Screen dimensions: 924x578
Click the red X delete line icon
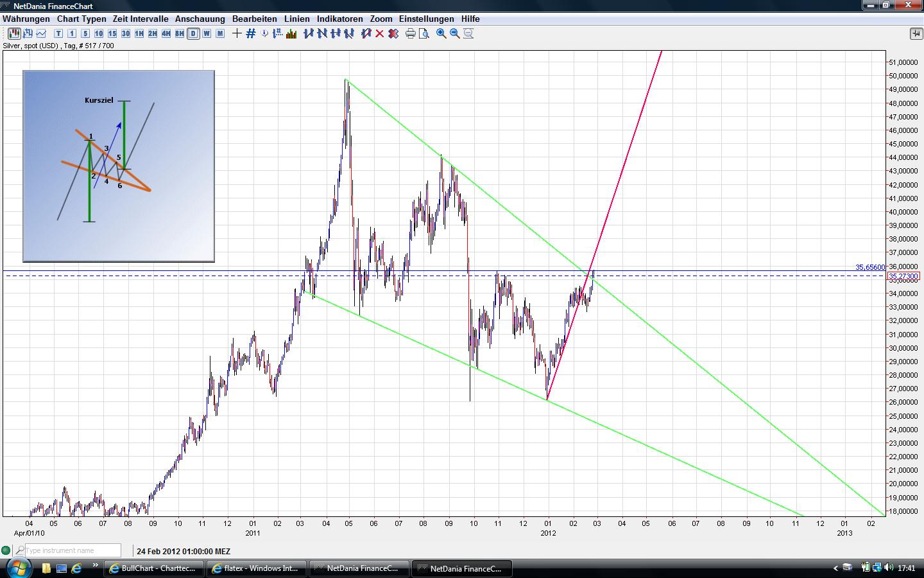380,33
